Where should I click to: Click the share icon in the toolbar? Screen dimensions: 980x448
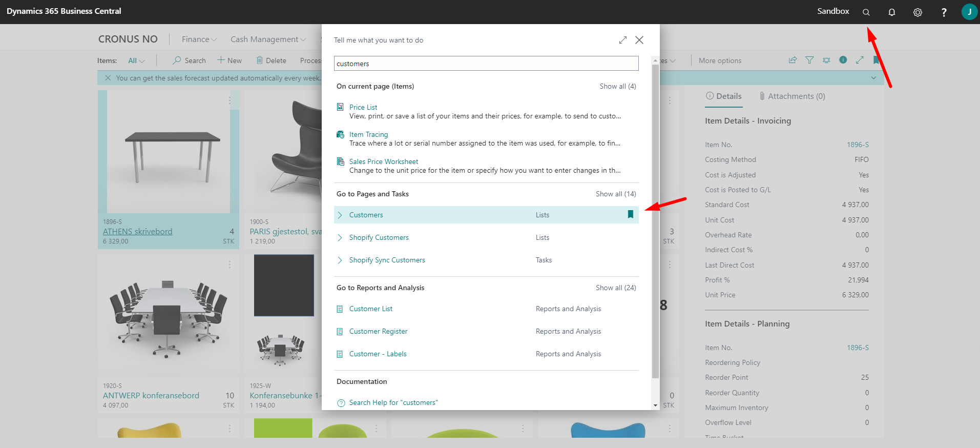tap(793, 60)
